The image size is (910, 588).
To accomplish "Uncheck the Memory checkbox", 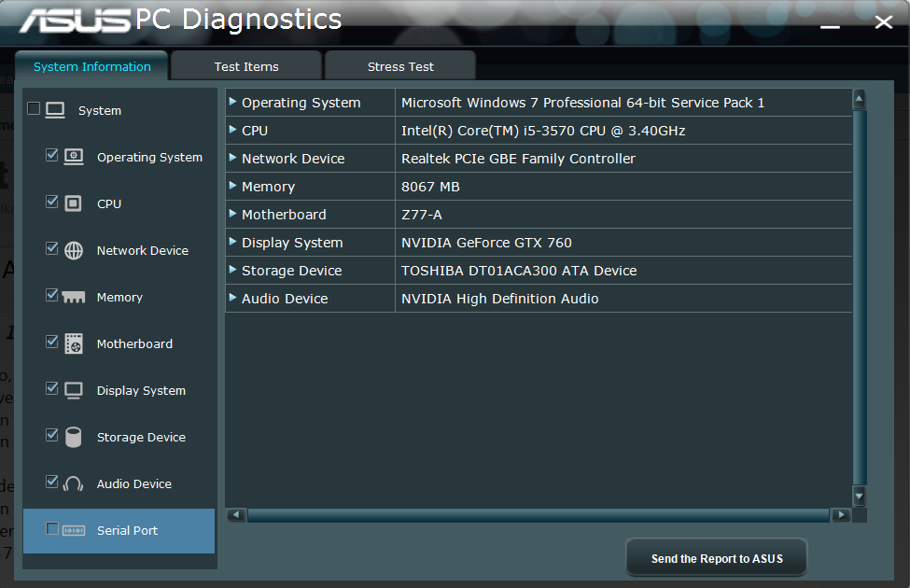I will pos(52,295).
